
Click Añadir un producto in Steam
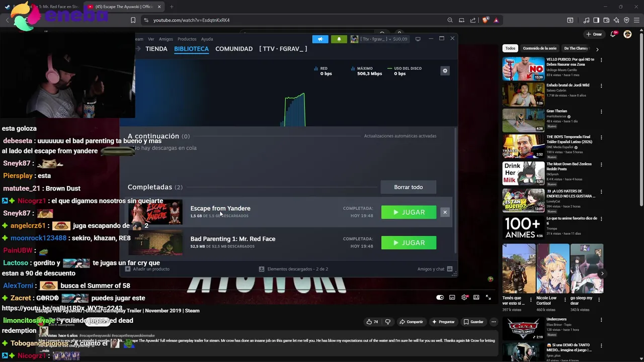click(147, 269)
